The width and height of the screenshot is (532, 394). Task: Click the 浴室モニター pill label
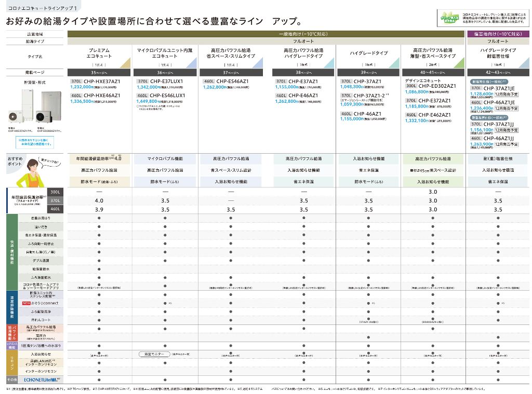pyautogui.click(x=154, y=355)
